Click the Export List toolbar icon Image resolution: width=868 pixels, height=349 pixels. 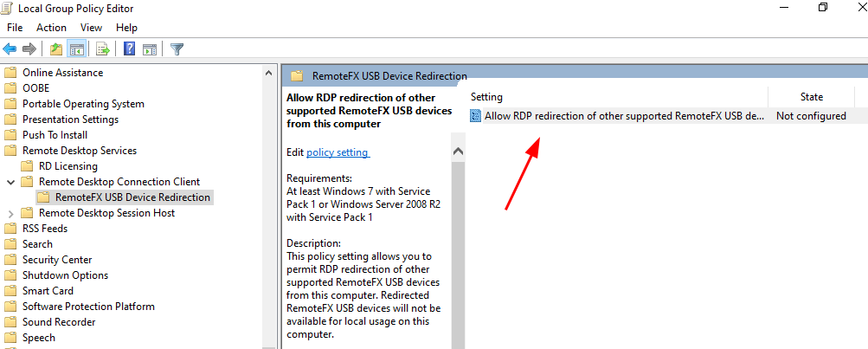pos(103,48)
